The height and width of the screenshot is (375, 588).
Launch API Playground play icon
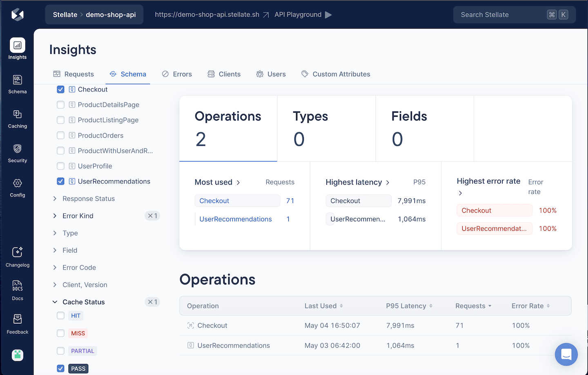(x=328, y=15)
